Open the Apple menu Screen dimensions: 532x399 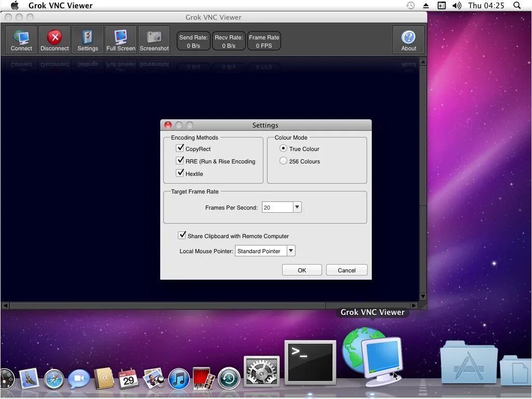(x=15, y=5)
